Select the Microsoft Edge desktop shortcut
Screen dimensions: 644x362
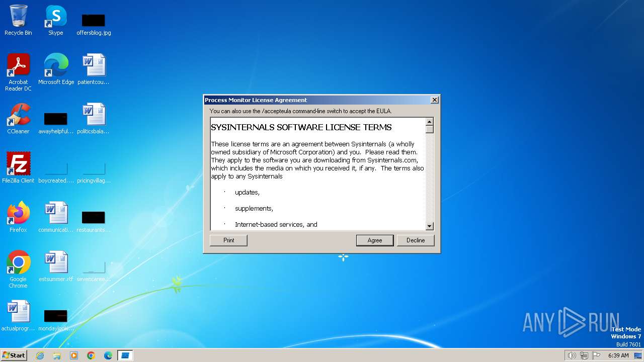pyautogui.click(x=56, y=69)
